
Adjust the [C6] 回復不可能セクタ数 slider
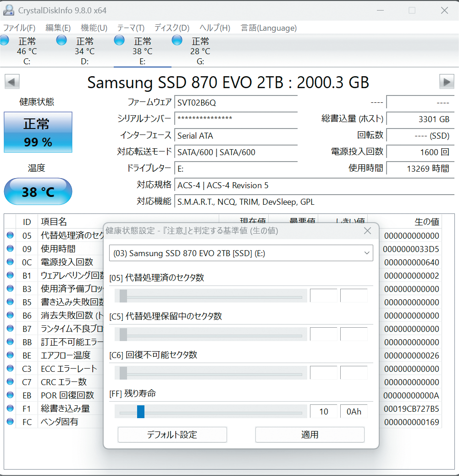(x=211, y=373)
